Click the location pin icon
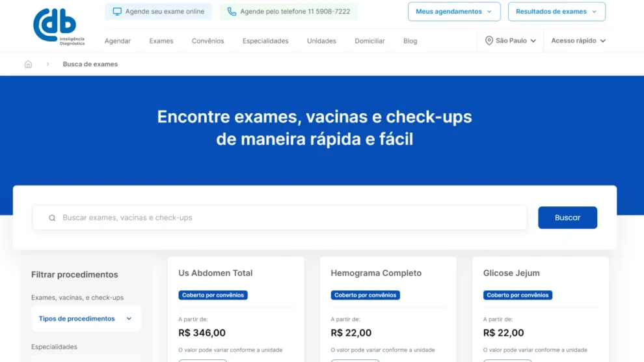644x362 pixels. tap(489, 40)
